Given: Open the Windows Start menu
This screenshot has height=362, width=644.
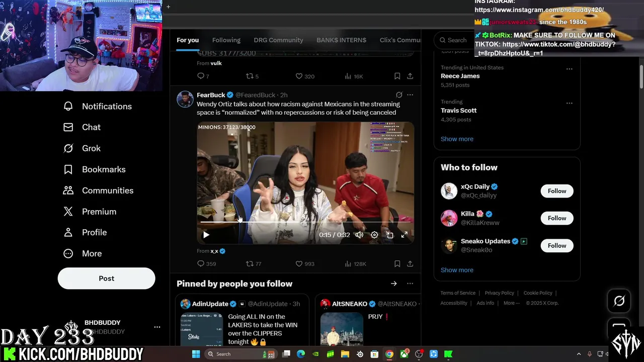Looking at the screenshot, I should pyautogui.click(x=196, y=354).
